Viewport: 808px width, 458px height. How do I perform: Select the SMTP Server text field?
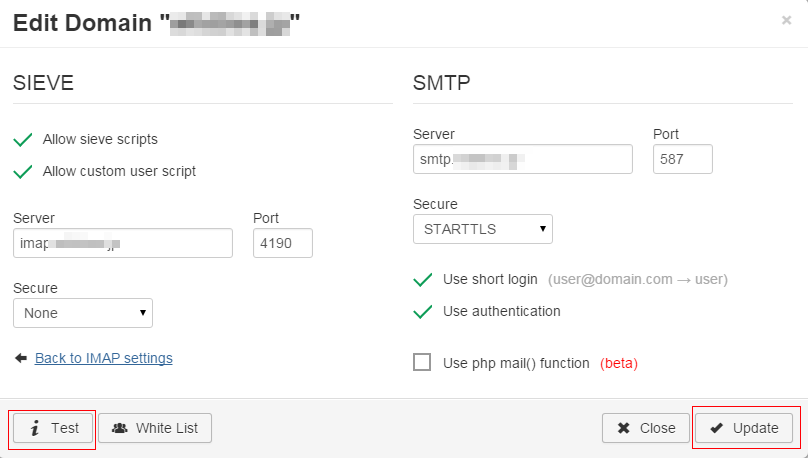pos(523,159)
